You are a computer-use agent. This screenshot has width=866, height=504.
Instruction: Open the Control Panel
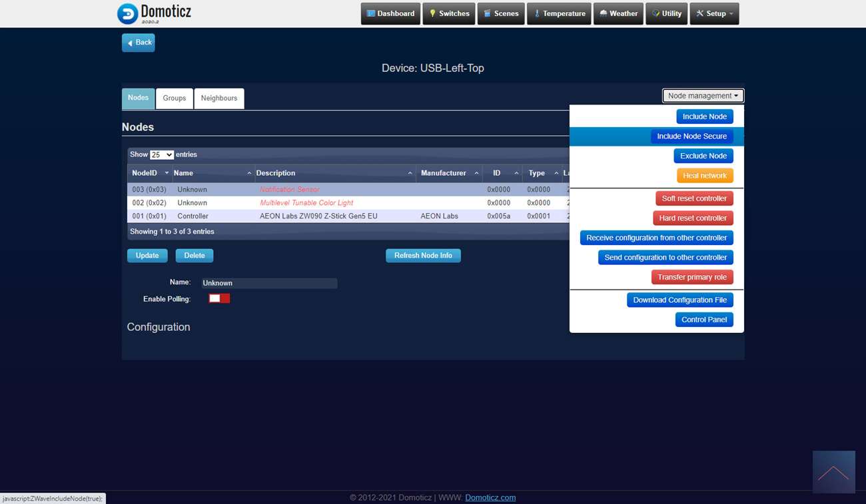(x=704, y=320)
